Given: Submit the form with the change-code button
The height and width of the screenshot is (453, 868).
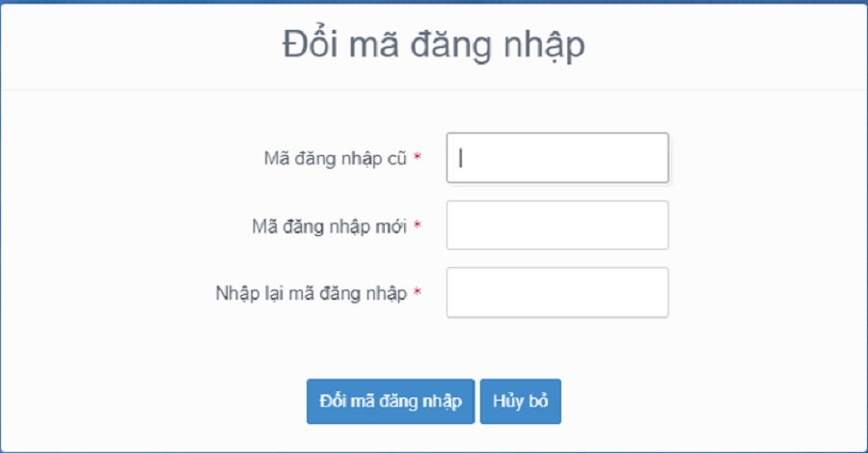Looking at the screenshot, I should 391,401.
